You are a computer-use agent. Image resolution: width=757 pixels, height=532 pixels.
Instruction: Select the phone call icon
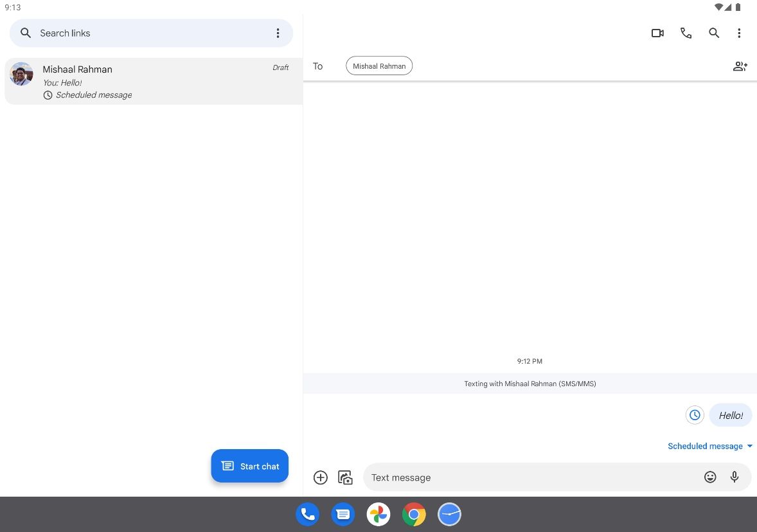[x=686, y=33]
